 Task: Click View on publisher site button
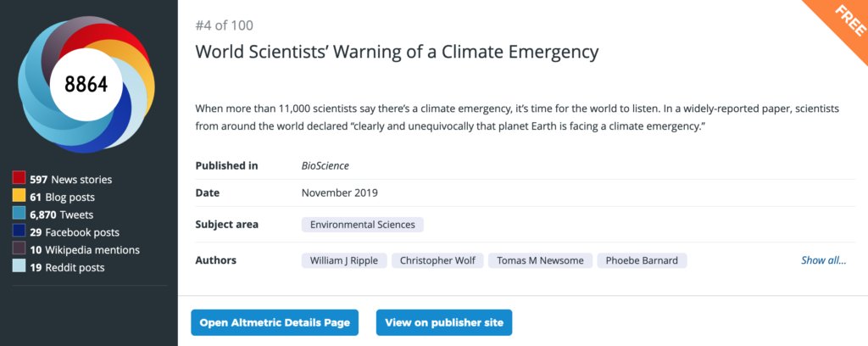444,322
